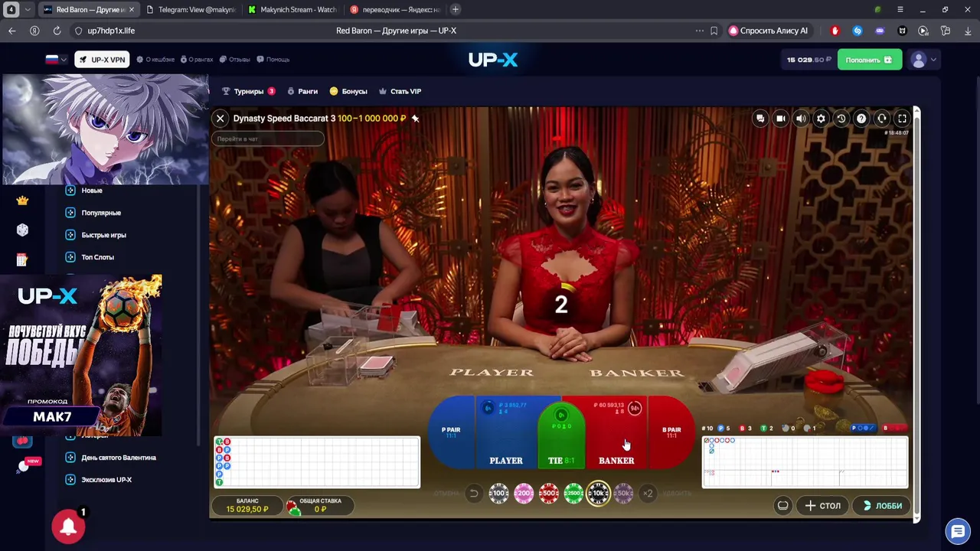
Task: Open the Ранги tab
Action: (x=302, y=91)
